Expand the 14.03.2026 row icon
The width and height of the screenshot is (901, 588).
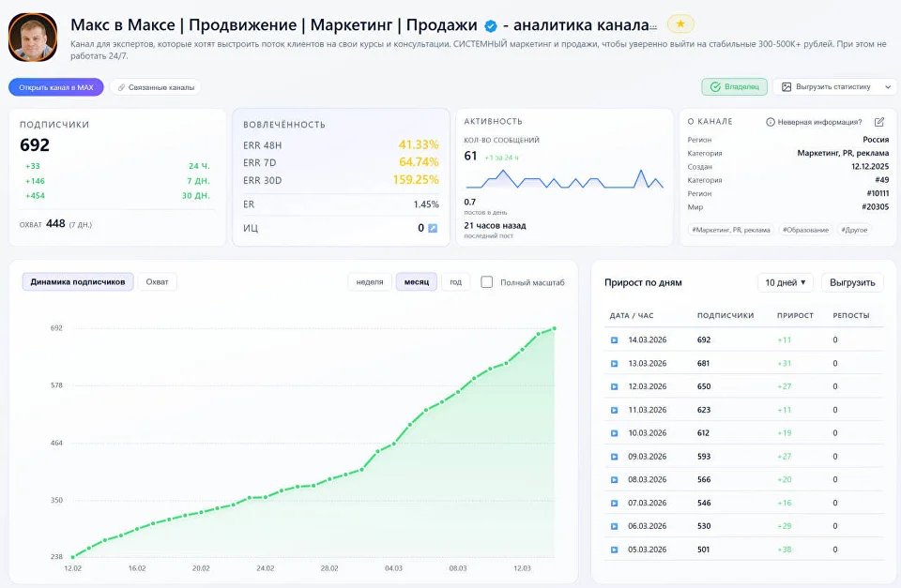coord(614,339)
